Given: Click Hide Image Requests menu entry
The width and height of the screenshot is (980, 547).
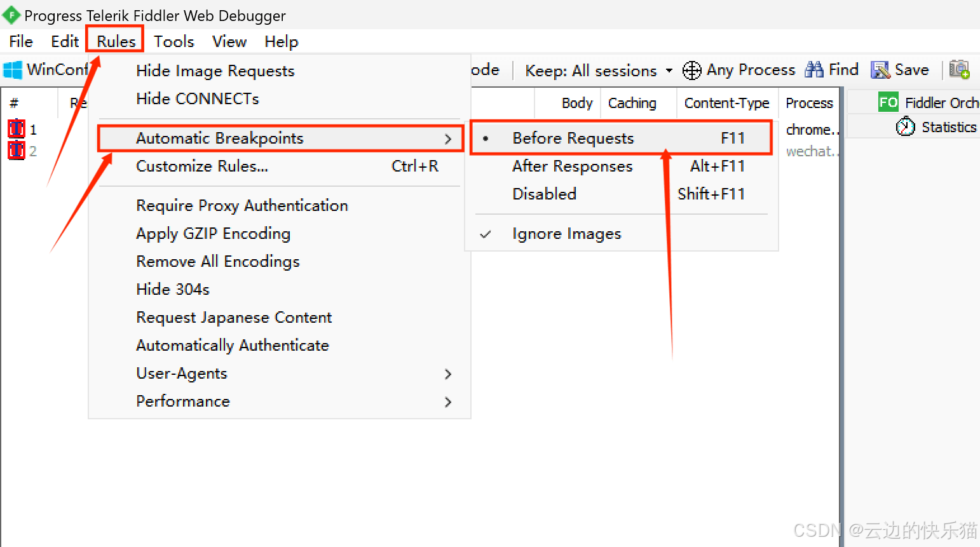Looking at the screenshot, I should (x=215, y=71).
